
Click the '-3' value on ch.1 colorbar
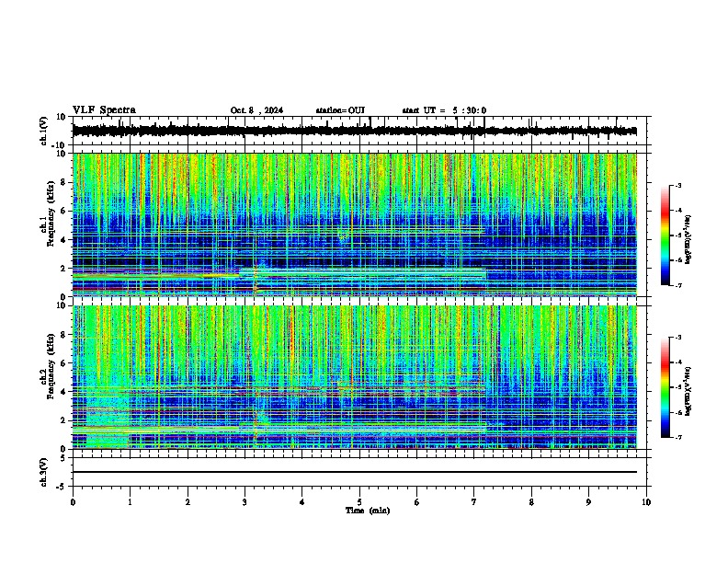pos(677,186)
